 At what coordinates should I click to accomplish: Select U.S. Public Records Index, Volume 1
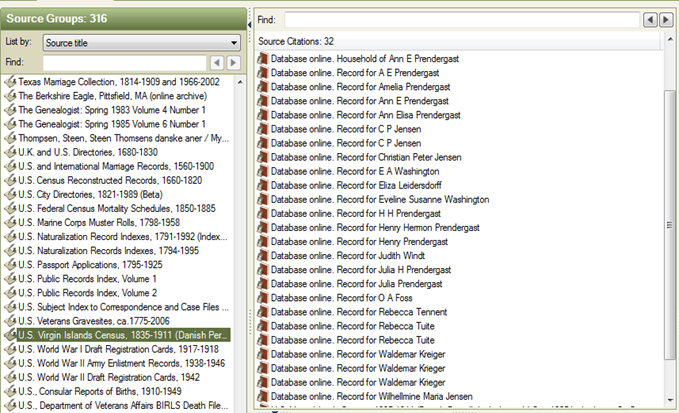click(x=87, y=279)
